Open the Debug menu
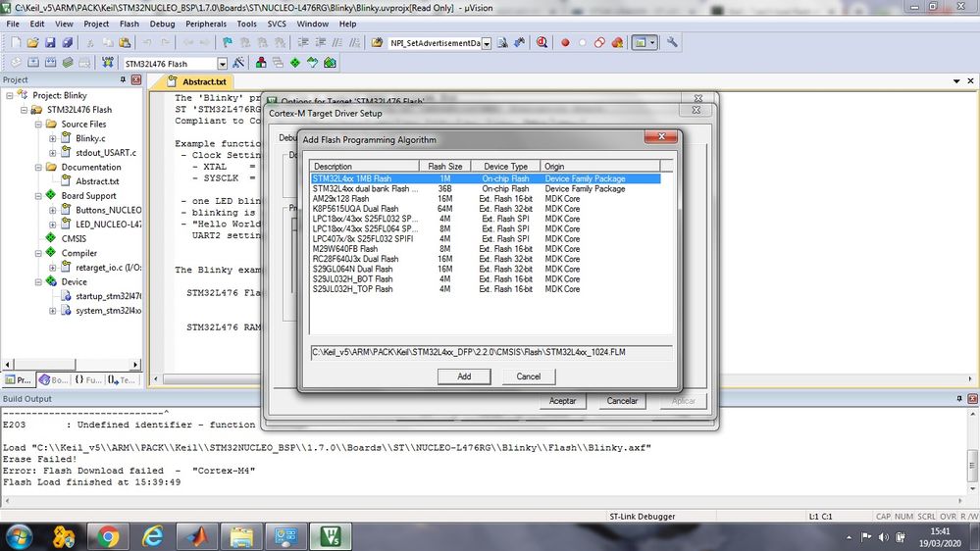This screenshot has width=980, height=551. pyautogui.click(x=162, y=24)
